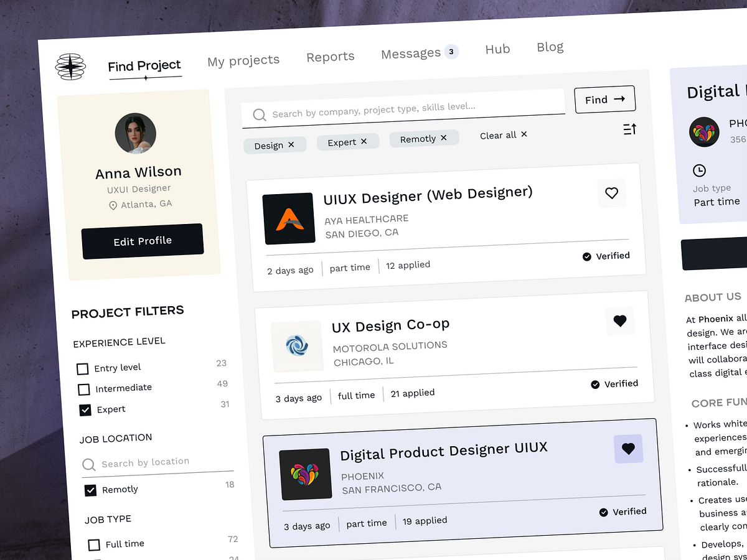Remove the Design filter tag
This screenshot has height=560, width=747.
(x=291, y=145)
